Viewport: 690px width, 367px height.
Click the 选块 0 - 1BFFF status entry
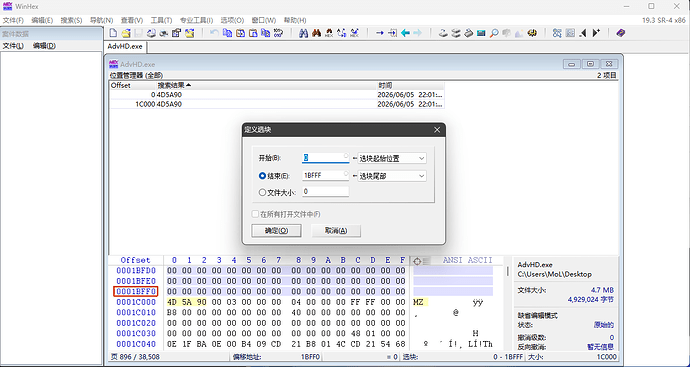[x=463, y=357]
